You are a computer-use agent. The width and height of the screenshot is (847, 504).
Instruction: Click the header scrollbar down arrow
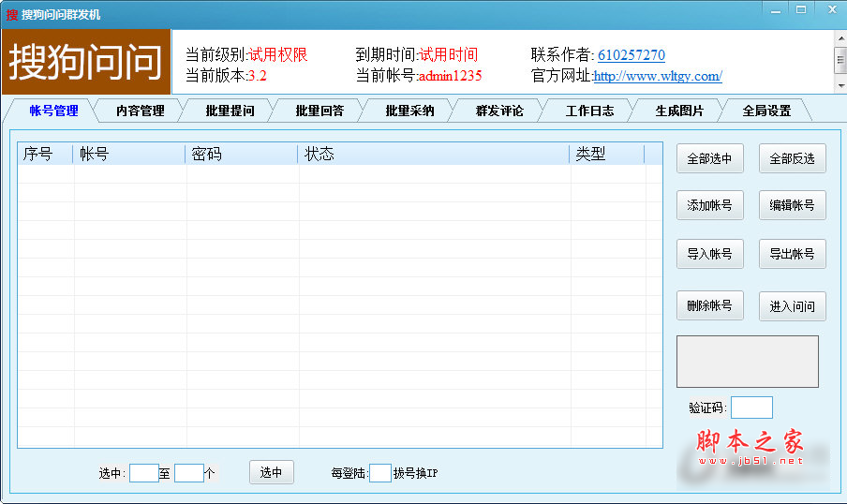[x=841, y=86]
